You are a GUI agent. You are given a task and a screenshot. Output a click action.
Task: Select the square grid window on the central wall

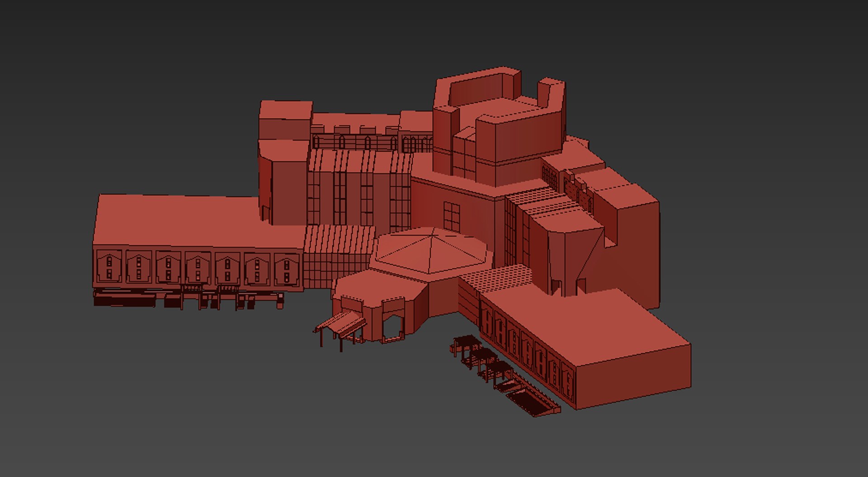(x=452, y=217)
